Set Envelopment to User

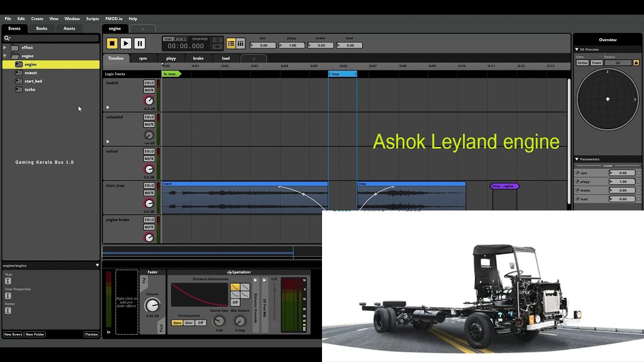189,323
